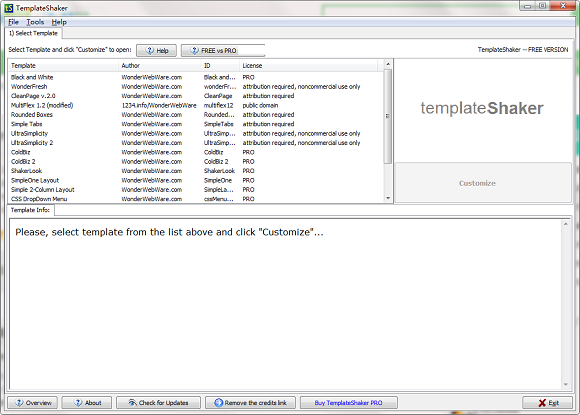The height and width of the screenshot is (415, 580).
Task: Click the globe icon on Remove credits button
Action: click(x=219, y=403)
